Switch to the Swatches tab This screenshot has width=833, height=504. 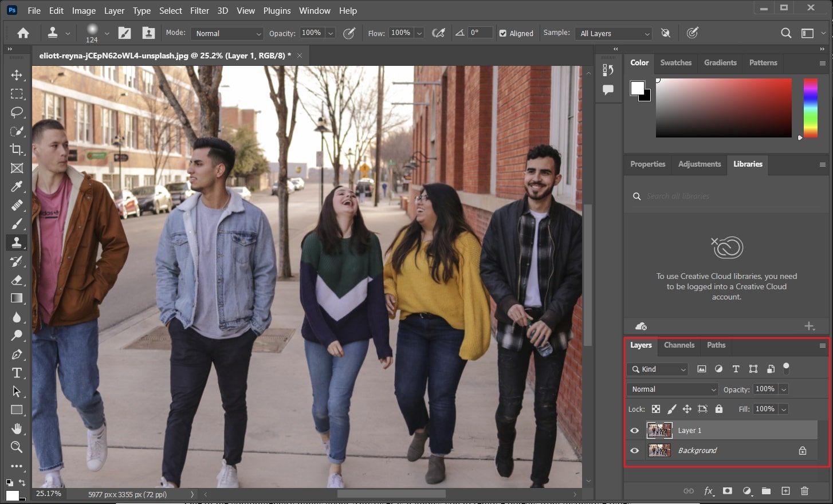(x=676, y=62)
